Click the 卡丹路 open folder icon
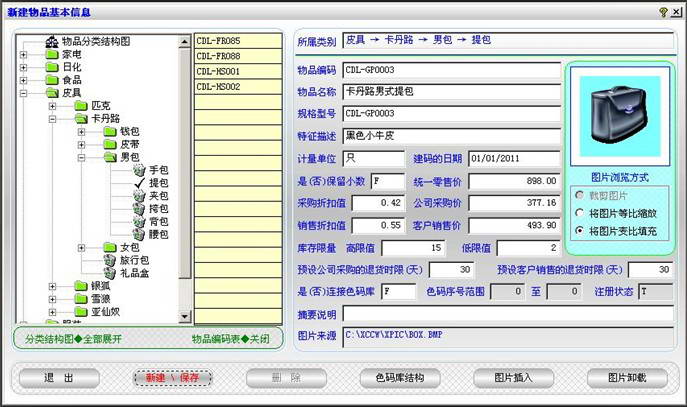The image size is (687, 407). (x=81, y=118)
